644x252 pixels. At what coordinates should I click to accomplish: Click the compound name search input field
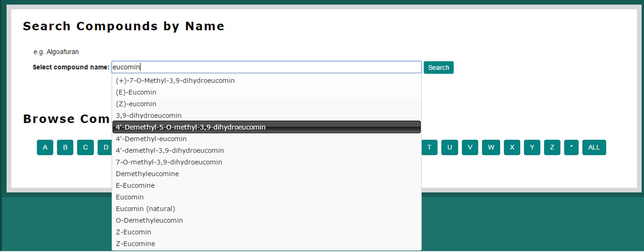pos(266,67)
